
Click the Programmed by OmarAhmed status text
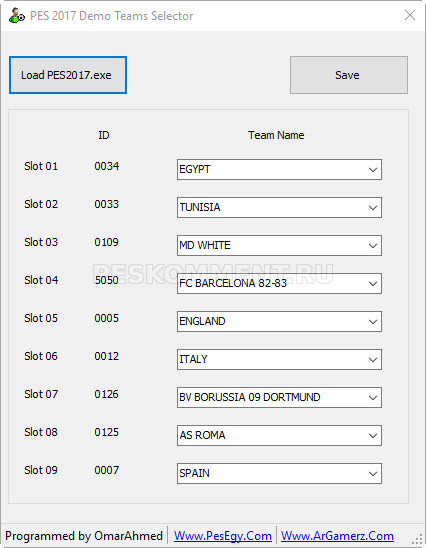click(x=84, y=536)
